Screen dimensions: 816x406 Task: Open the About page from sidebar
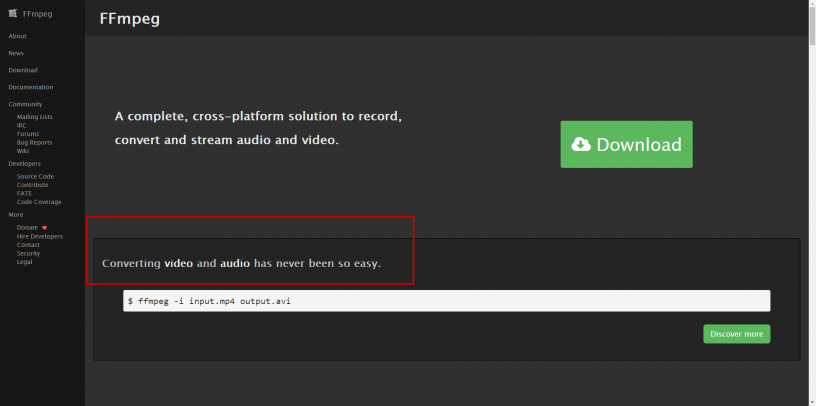(x=17, y=36)
